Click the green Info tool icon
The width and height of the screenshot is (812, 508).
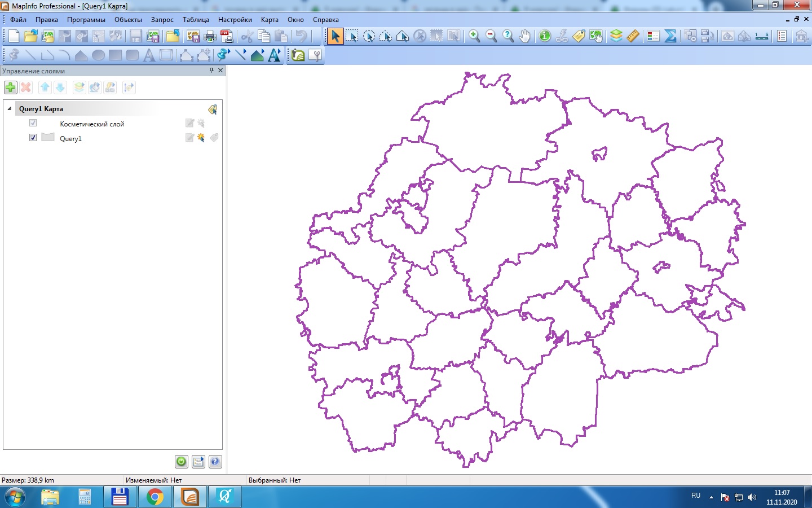click(x=545, y=36)
